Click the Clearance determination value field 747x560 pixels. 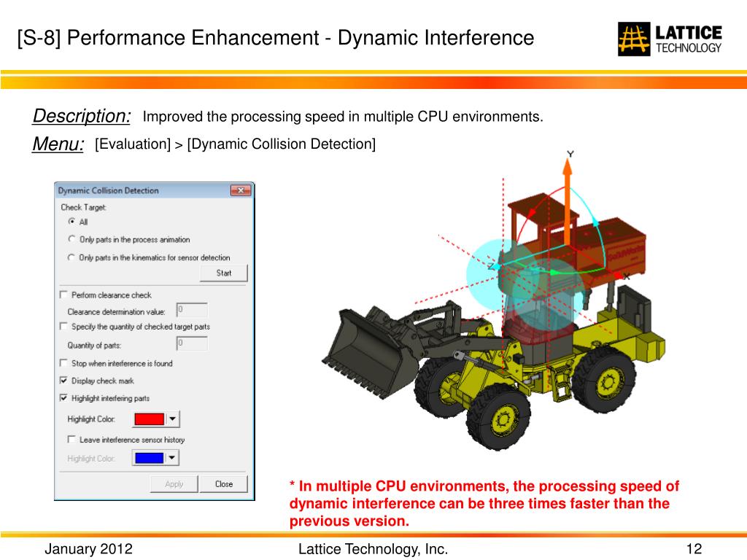pyautogui.click(x=192, y=310)
